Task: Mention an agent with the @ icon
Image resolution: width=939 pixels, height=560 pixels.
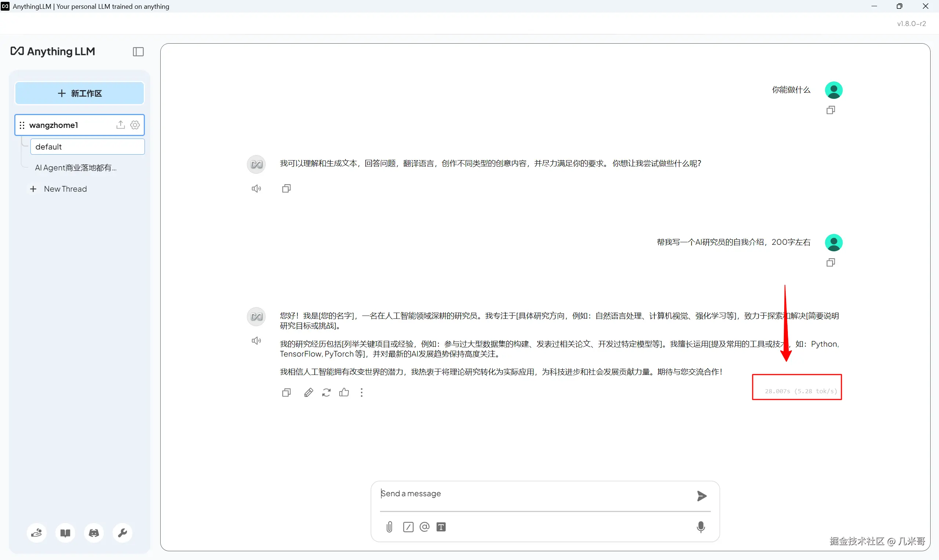Action: 424,527
